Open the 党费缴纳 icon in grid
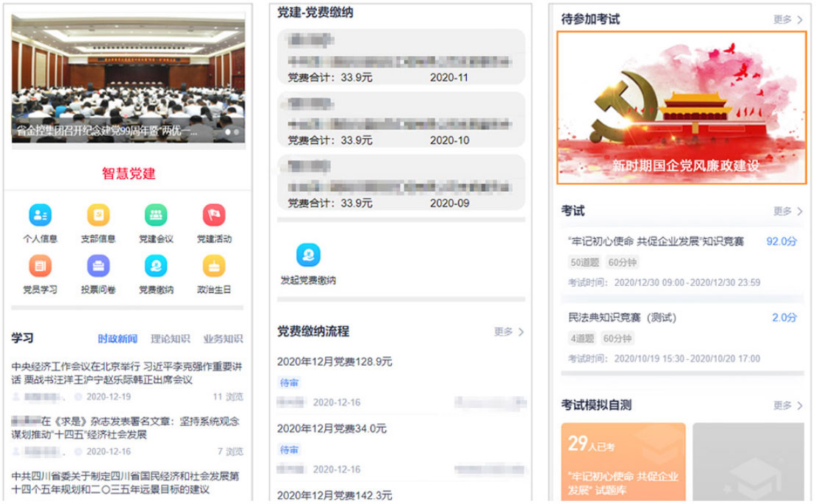This screenshot has width=816, height=504. [156, 266]
